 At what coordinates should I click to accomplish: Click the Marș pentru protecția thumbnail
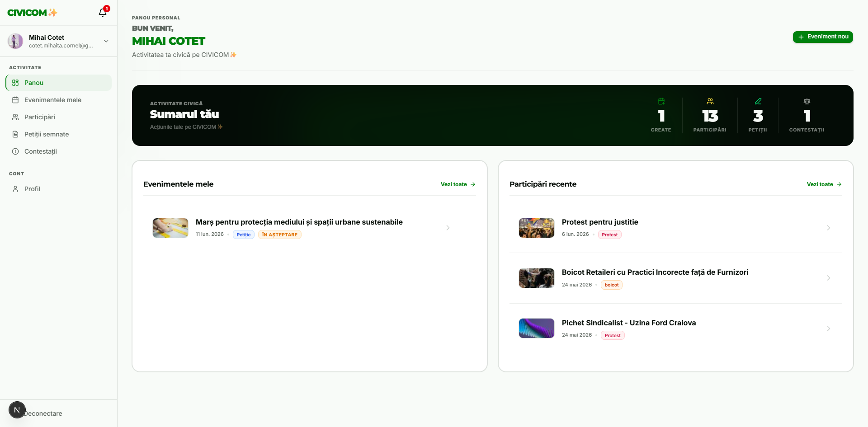pyautogui.click(x=170, y=228)
